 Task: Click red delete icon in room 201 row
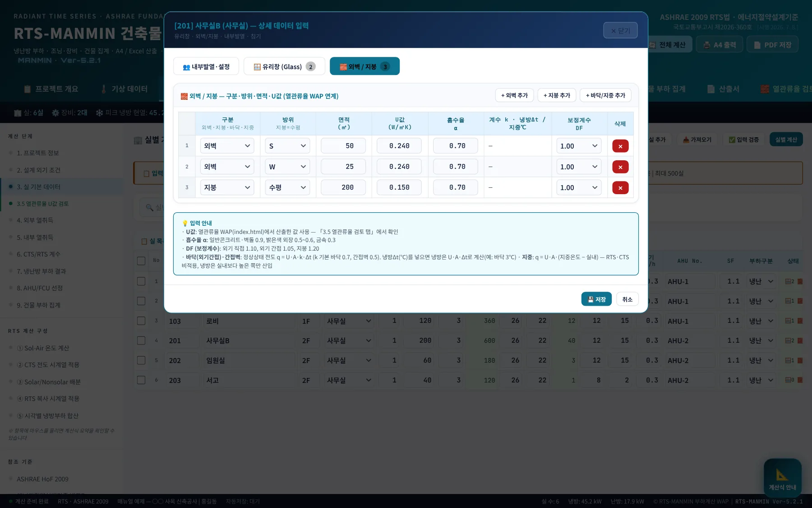point(800,340)
